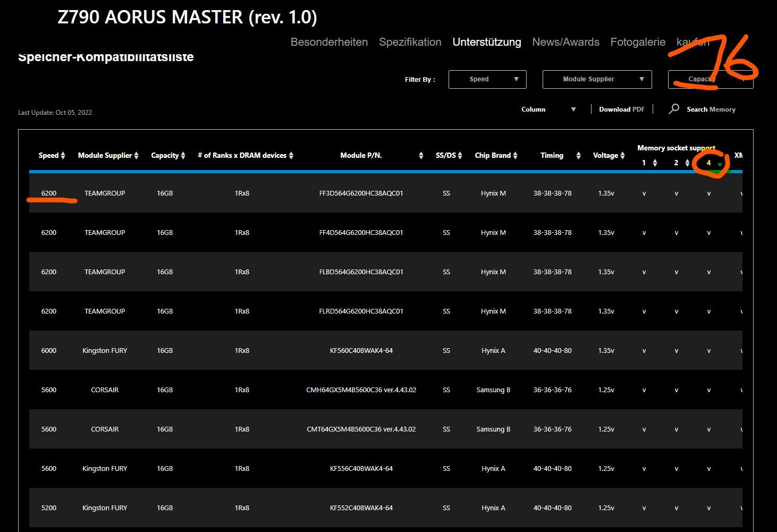Click Hynix A in the KF552C40BWAK4-64 row

(493, 508)
